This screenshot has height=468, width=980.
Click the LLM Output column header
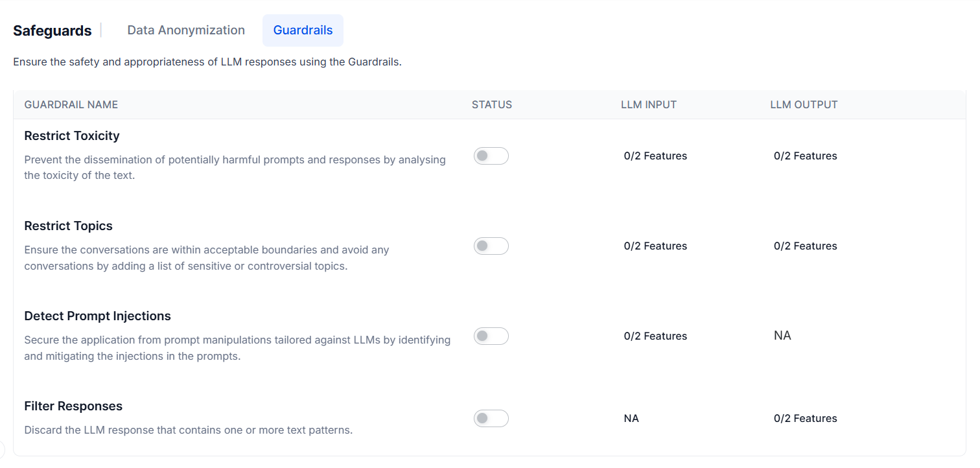point(804,105)
